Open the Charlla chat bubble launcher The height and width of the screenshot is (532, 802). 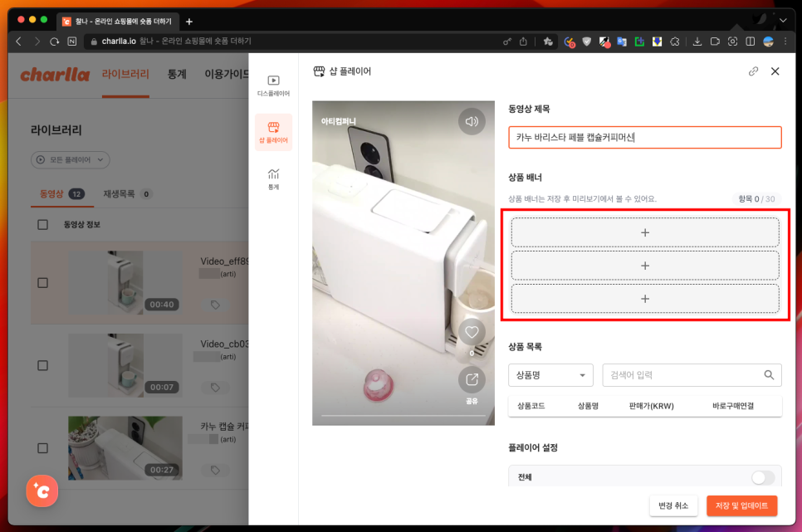(x=42, y=491)
